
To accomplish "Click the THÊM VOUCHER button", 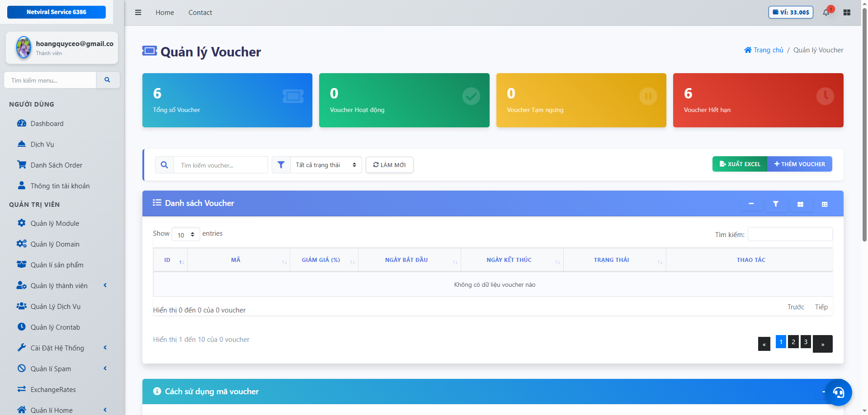I will (799, 164).
